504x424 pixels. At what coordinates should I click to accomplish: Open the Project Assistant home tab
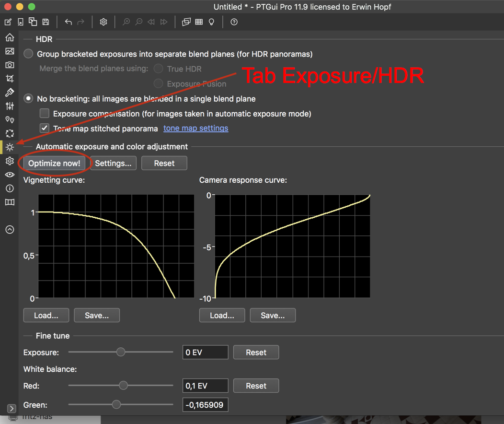[10, 37]
